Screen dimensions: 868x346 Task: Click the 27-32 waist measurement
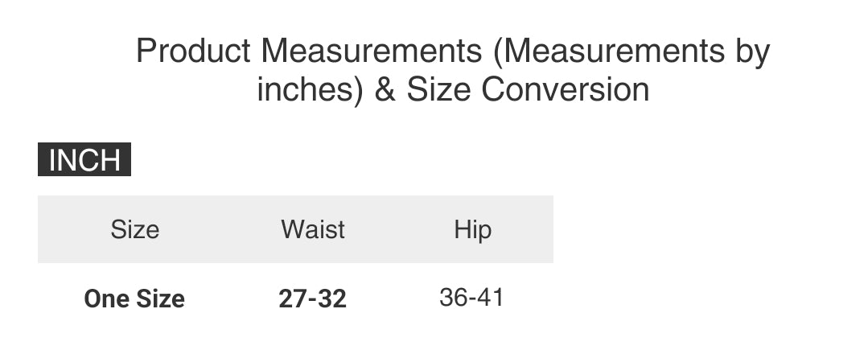coord(313,299)
